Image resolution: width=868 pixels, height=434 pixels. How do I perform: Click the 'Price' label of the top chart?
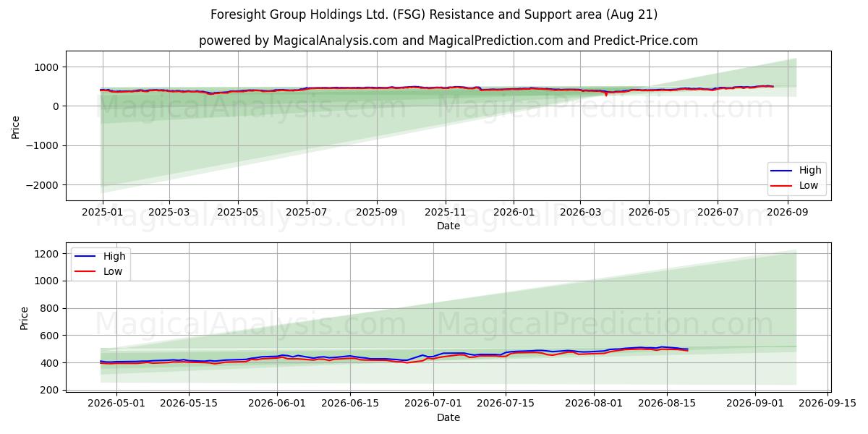pos(16,127)
